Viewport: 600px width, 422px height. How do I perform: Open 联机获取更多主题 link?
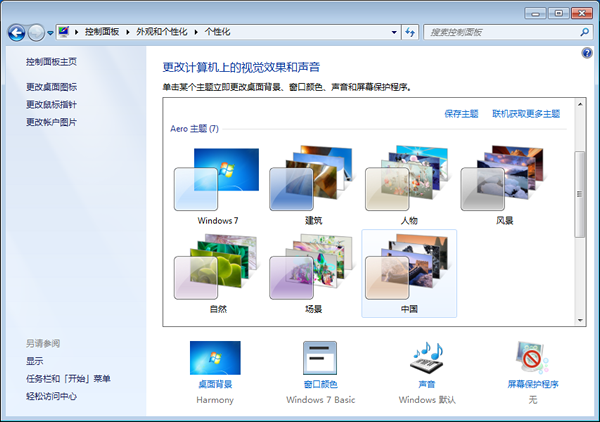(526, 114)
